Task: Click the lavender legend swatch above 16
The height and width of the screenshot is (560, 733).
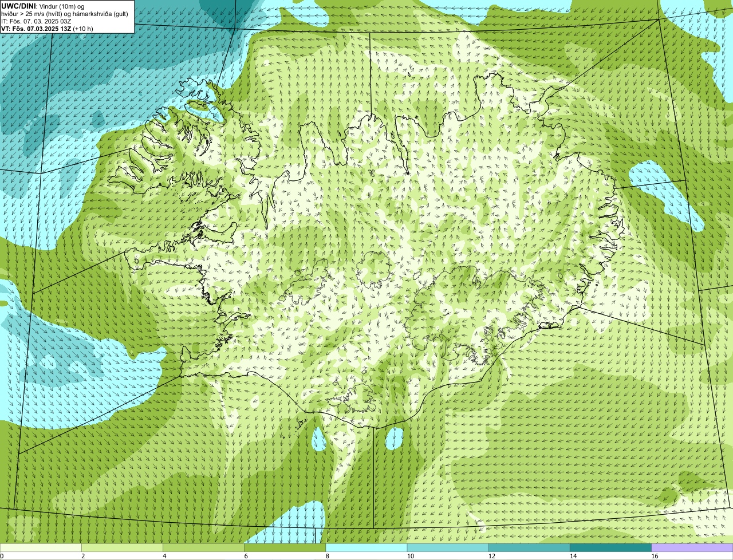Action: click(x=692, y=547)
